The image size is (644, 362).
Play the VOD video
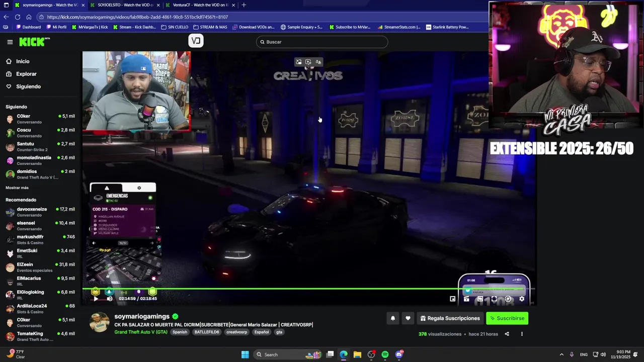(96, 299)
